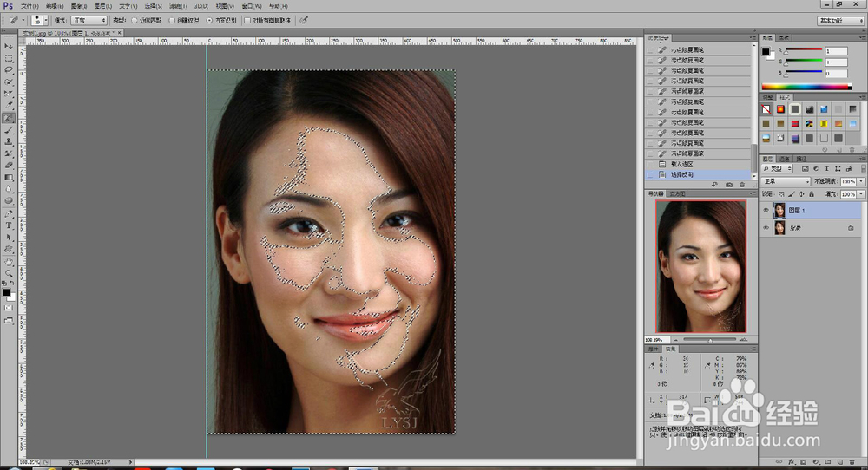Viewport: 868px width, 470px height.
Task: Toggle Quick Mask mode icon
Action: click(x=9, y=308)
